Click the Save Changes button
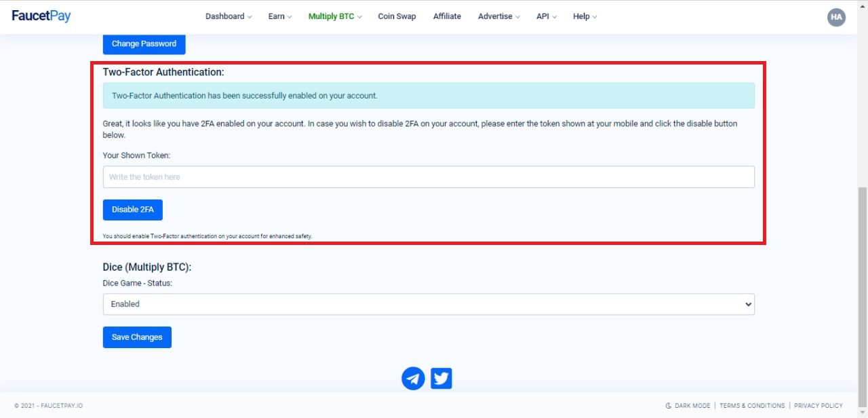This screenshot has width=868, height=418. pos(137,337)
